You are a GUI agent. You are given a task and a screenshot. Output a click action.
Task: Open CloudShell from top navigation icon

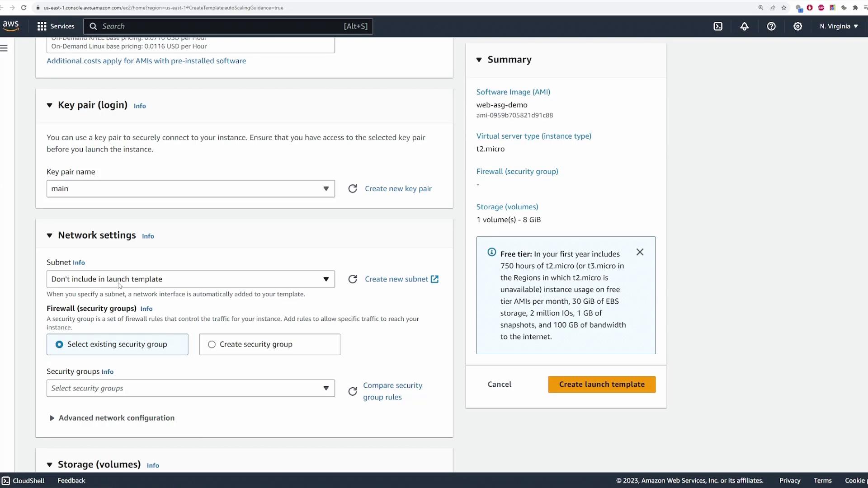pos(718,26)
